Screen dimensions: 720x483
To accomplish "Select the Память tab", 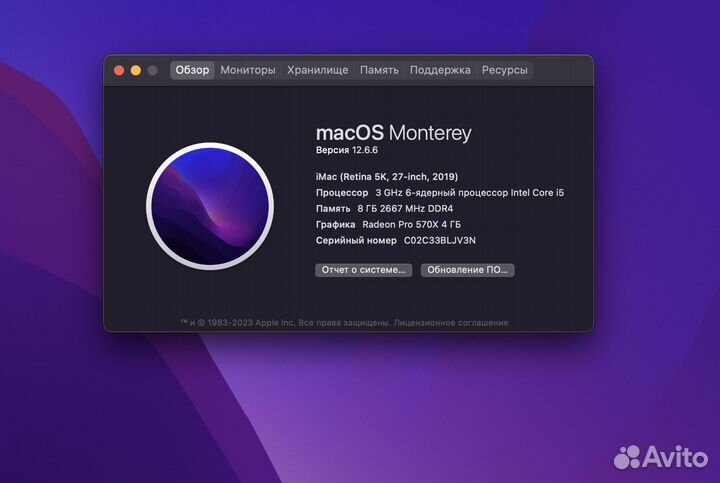I will click(x=379, y=70).
